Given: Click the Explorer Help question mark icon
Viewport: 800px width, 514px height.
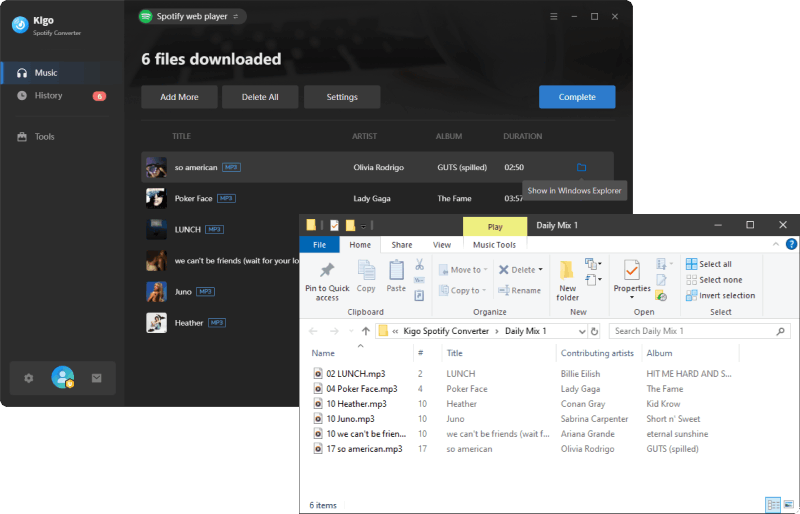Looking at the screenshot, I should coord(791,244).
